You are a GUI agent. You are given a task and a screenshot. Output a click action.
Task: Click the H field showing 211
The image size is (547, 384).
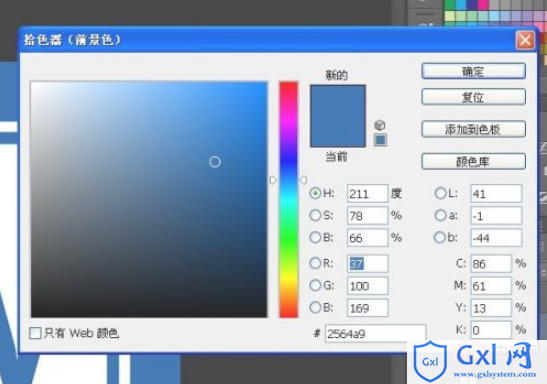(x=367, y=194)
